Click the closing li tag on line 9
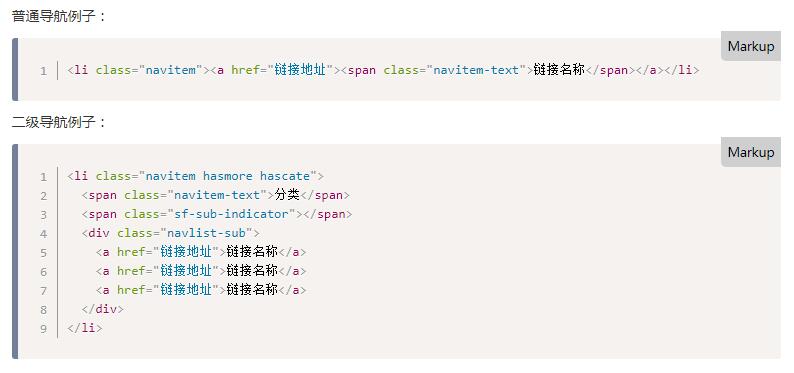 [85, 328]
